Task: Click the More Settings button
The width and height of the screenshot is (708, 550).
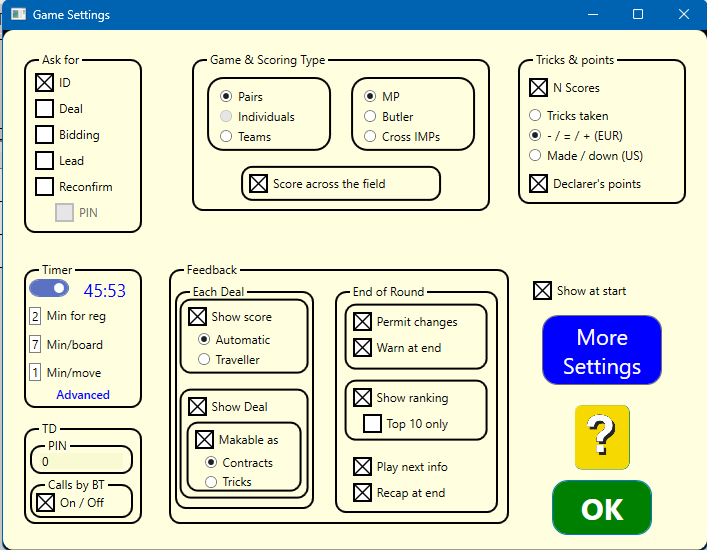Action: coord(602,350)
